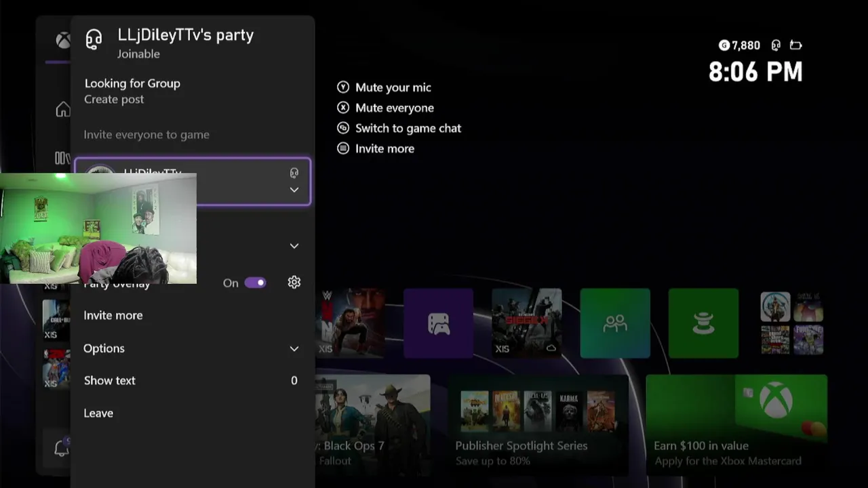Check the Gamerscore 7,880 indicator
The image size is (868, 488).
click(739, 45)
